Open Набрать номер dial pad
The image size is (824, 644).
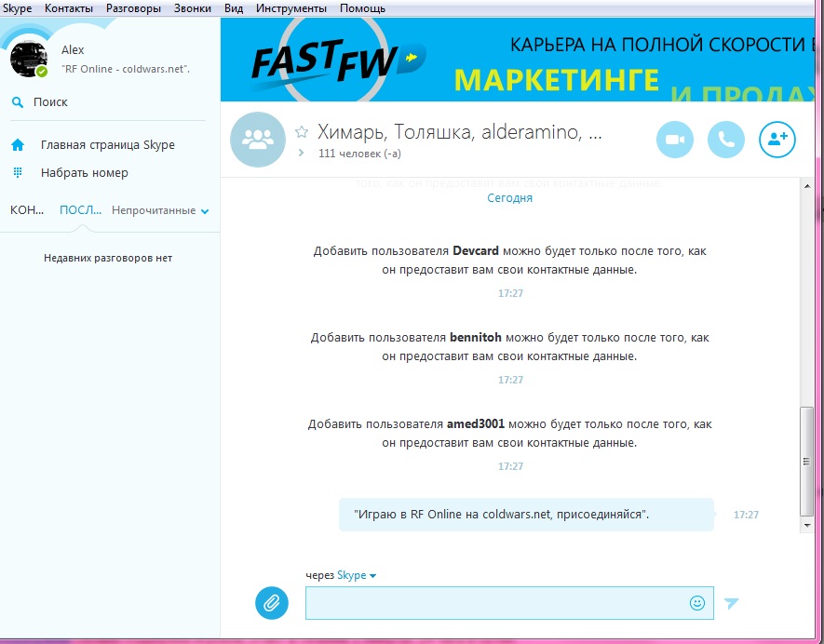click(x=85, y=173)
